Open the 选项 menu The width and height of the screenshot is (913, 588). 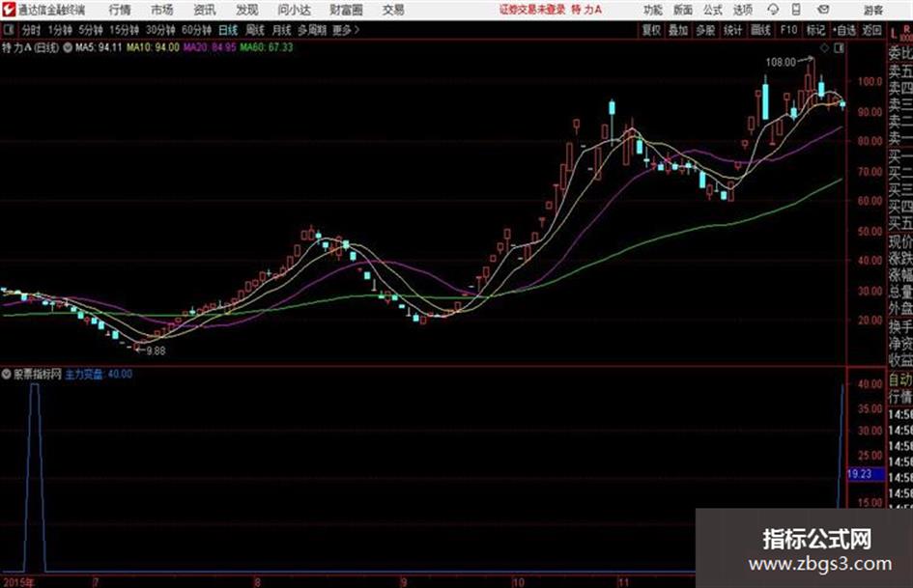pos(742,10)
